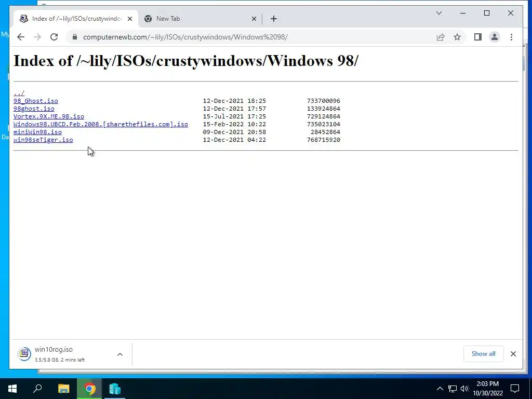Click the padlock site info icon
Image resolution: width=532 pixels, height=399 pixels.
coord(75,37)
